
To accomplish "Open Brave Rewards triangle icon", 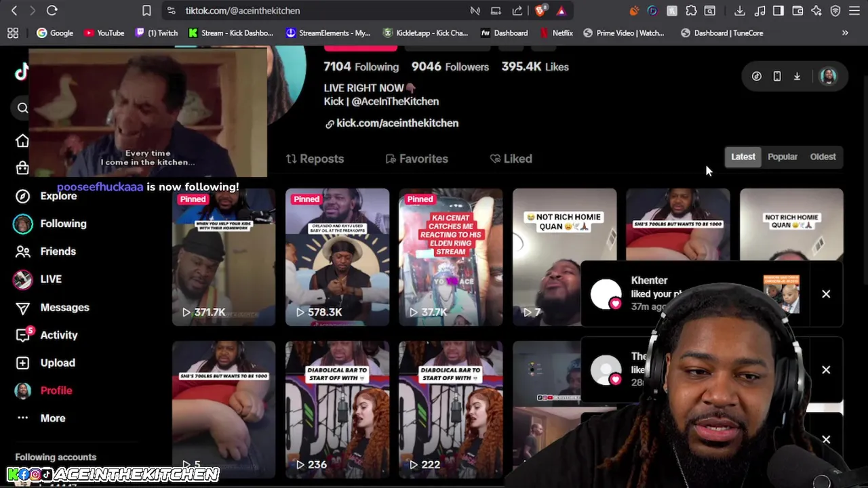I will point(561,11).
